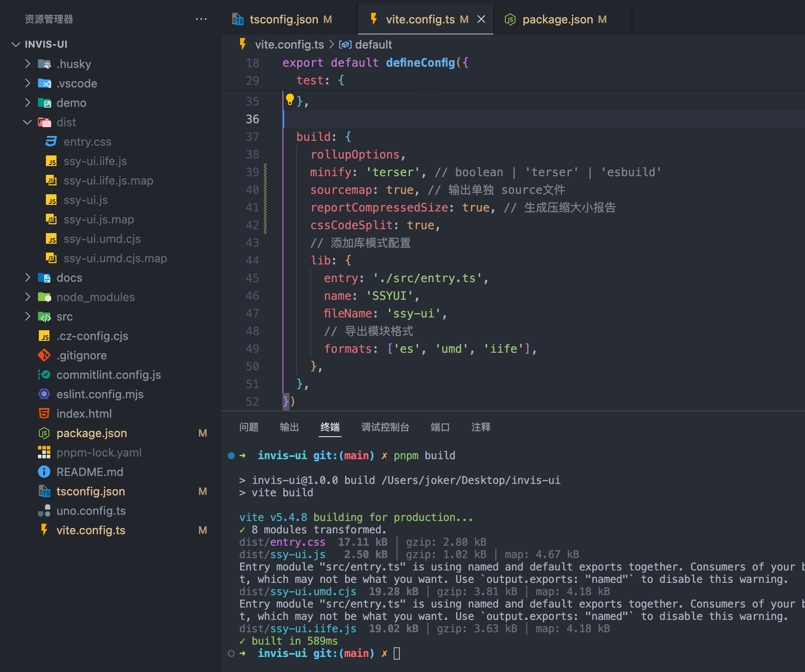Viewport: 805px width, 672px height.
Task: Open explorer more actions ellipsis menu
Action: (201, 19)
